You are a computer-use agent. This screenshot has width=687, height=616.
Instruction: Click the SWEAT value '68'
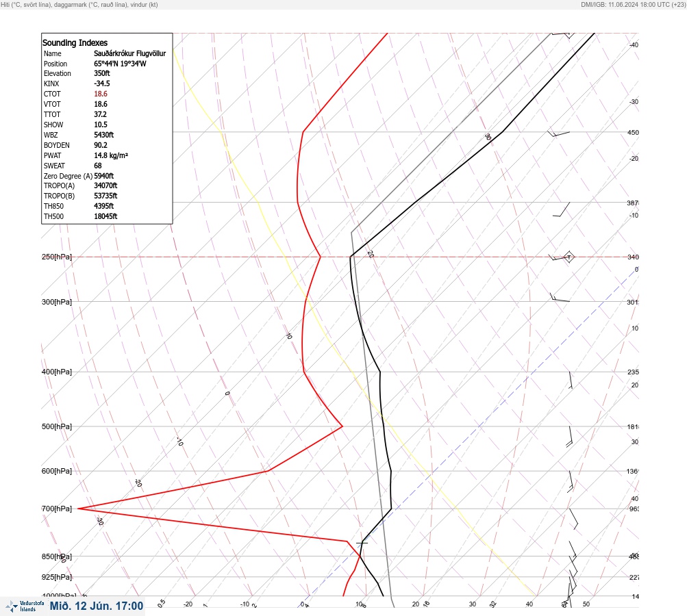click(x=98, y=166)
